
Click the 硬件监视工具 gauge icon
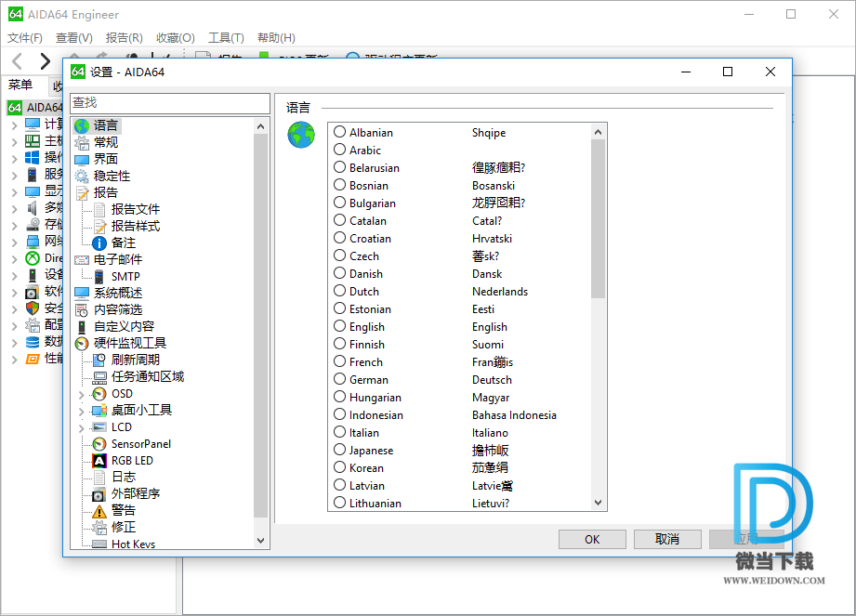coord(82,344)
